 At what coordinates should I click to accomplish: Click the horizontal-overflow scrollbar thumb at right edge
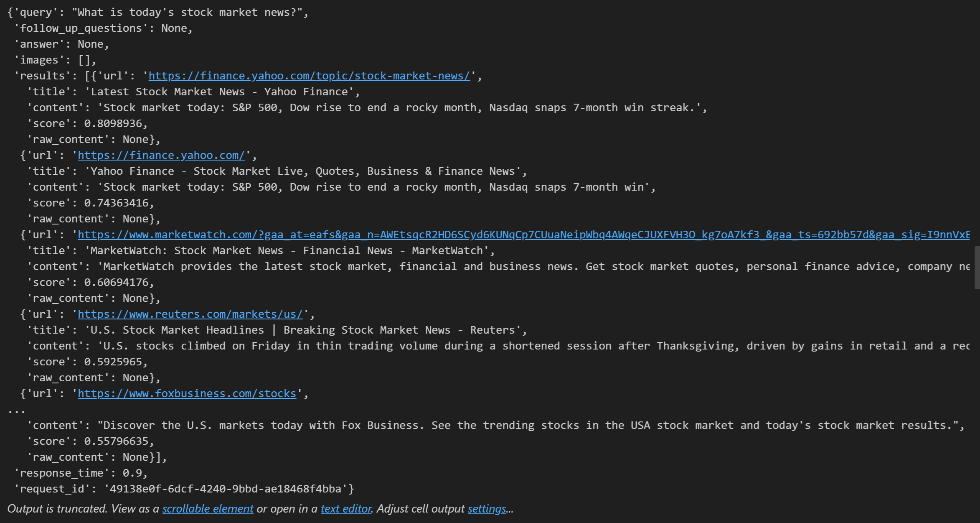[x=977, y=268]
